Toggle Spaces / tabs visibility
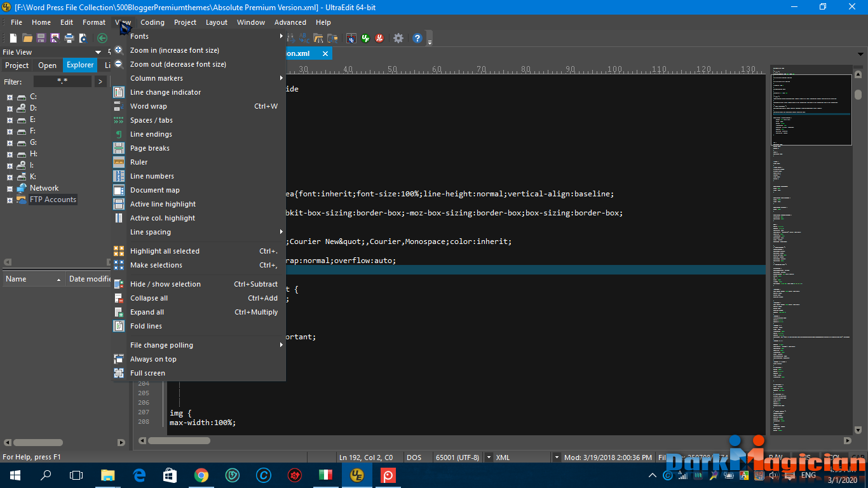Screen dimensions: 868x488 click(198, 120)
